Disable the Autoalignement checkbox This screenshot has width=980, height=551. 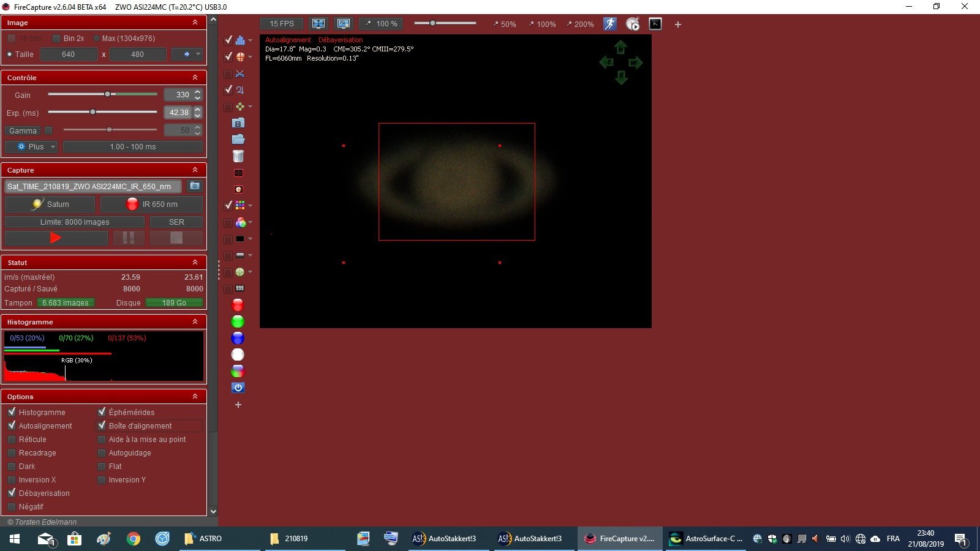pyautogui.click(x=12, y=425)
